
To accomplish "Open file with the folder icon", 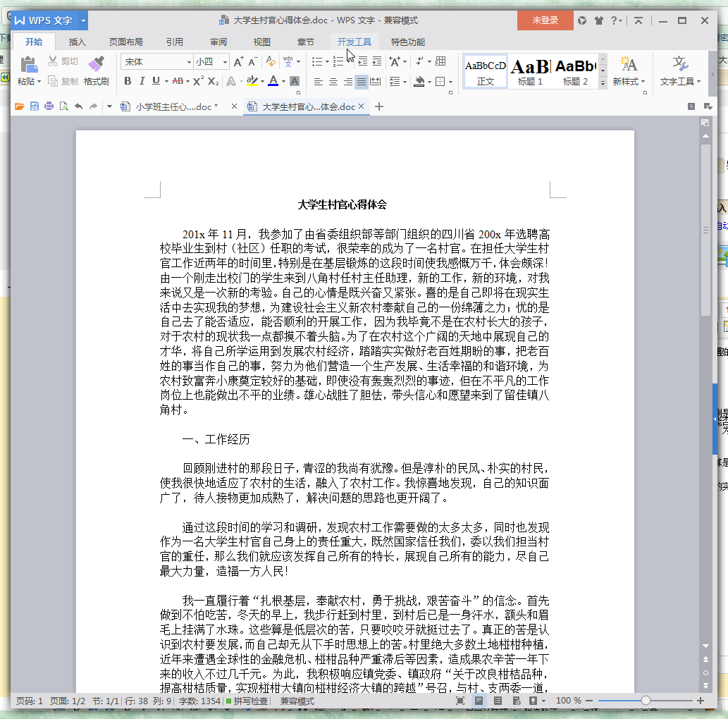I will [19, 107].
